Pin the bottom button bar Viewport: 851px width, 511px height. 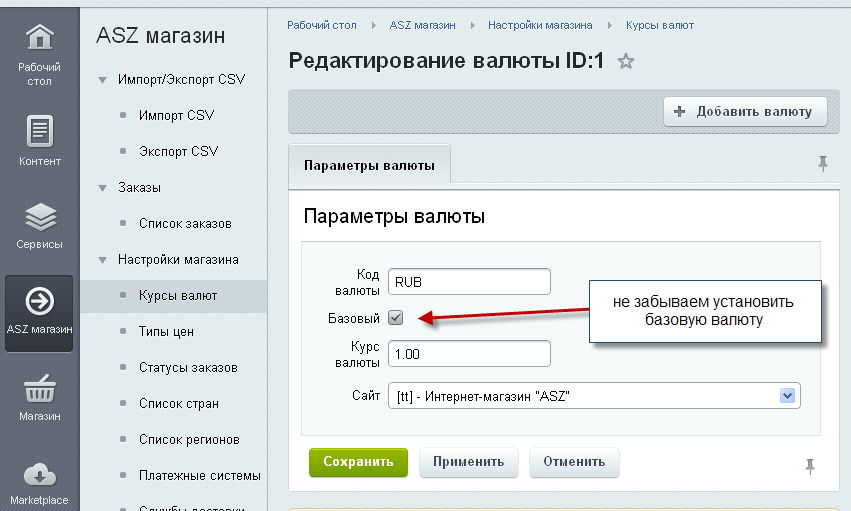[x=810, y=466]
